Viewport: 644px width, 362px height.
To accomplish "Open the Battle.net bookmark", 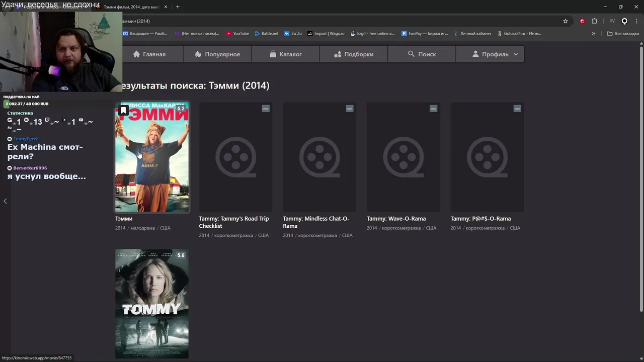I will [266, 34].
